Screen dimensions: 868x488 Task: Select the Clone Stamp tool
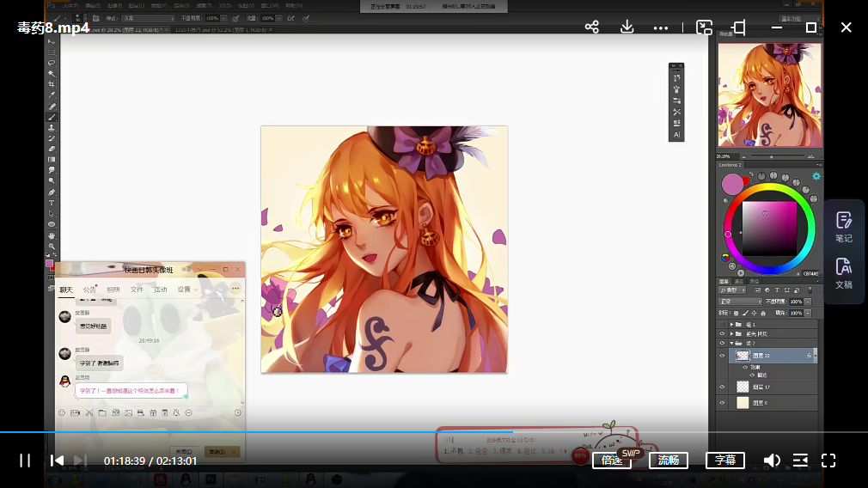tap(52, 127)
